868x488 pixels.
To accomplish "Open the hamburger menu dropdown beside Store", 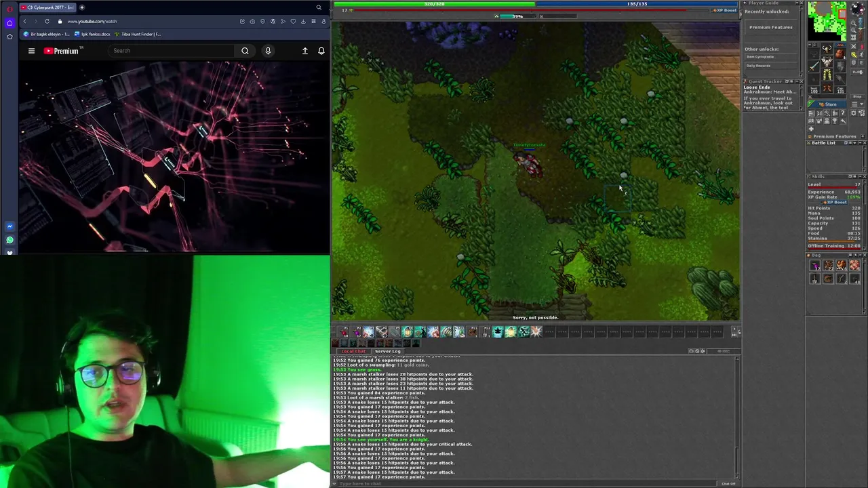I will pos(857,104).
